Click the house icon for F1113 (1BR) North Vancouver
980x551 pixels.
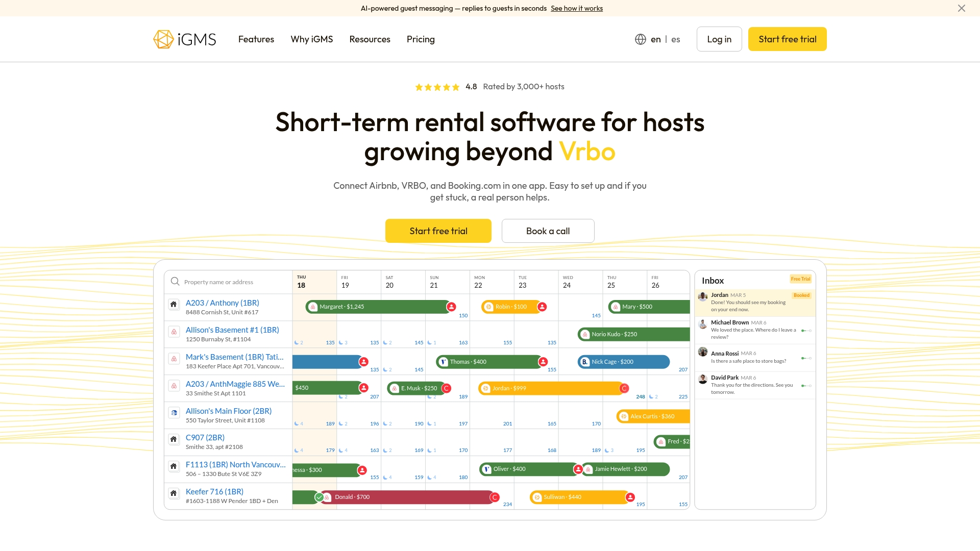click(174, 466)
